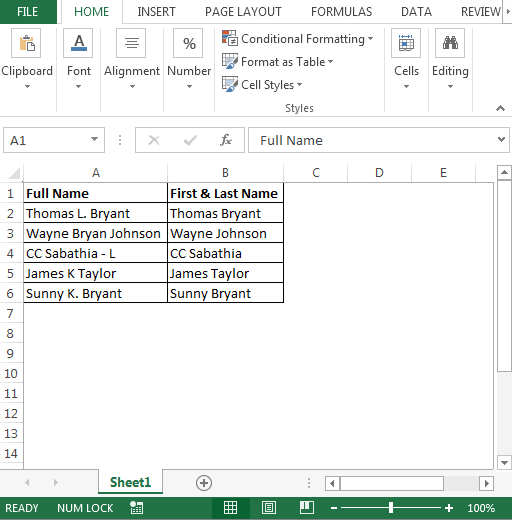This screenshot has width=512, height=520.
Task: Open the Alignment group icon
Action: coord(131,43)
